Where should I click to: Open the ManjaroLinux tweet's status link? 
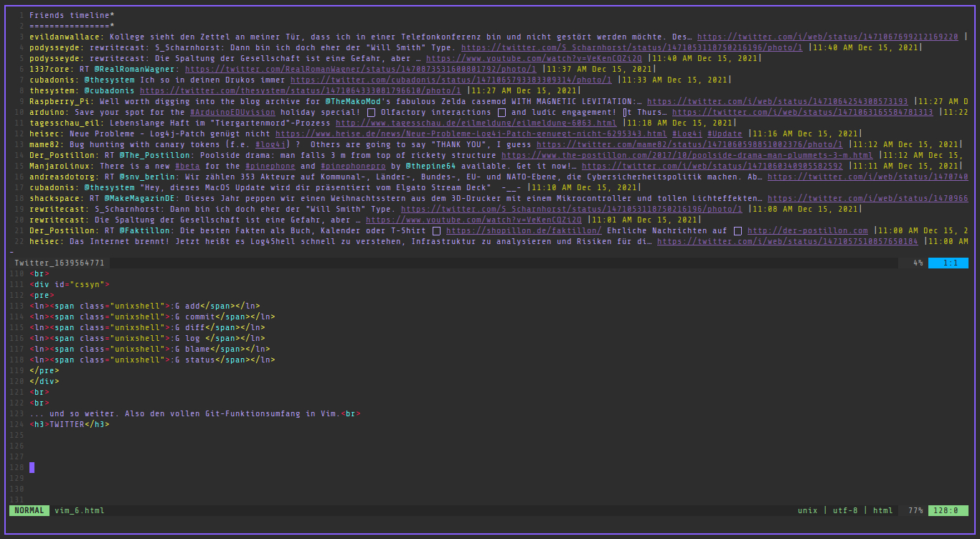point(712,166)
